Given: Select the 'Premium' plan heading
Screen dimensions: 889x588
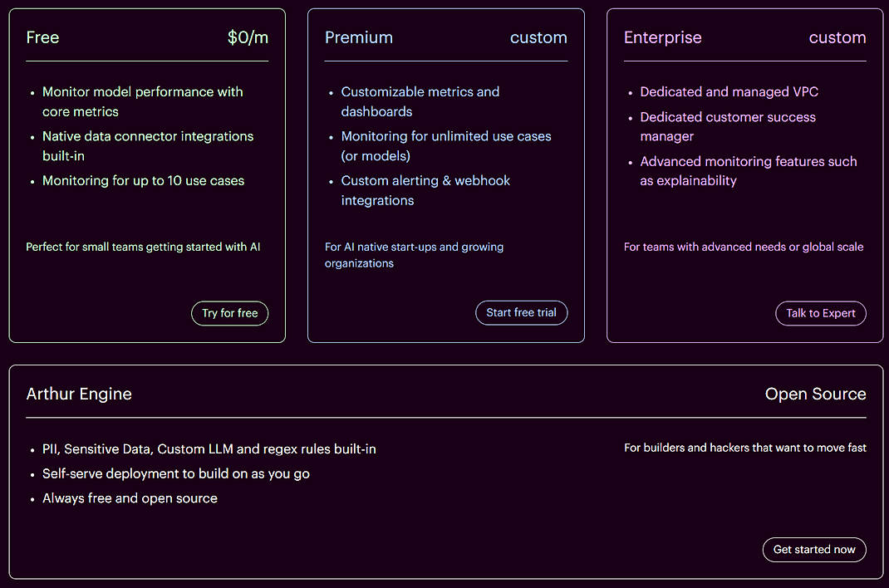Looking at the screenshot, I should pos(358,37).
